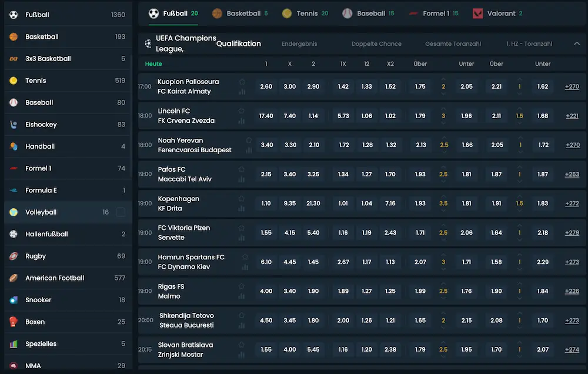Toggle favorite star for Slovan Bratislava match
Image resolution: width=588 pixels, height=374 pixels.
click(x=242, y=345)
